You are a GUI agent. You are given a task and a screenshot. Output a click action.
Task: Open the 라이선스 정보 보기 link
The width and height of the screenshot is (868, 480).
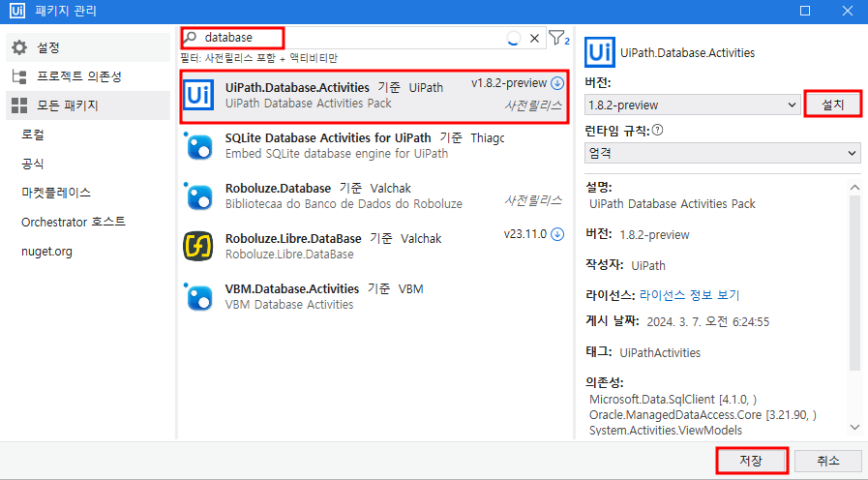click(689, 294)
